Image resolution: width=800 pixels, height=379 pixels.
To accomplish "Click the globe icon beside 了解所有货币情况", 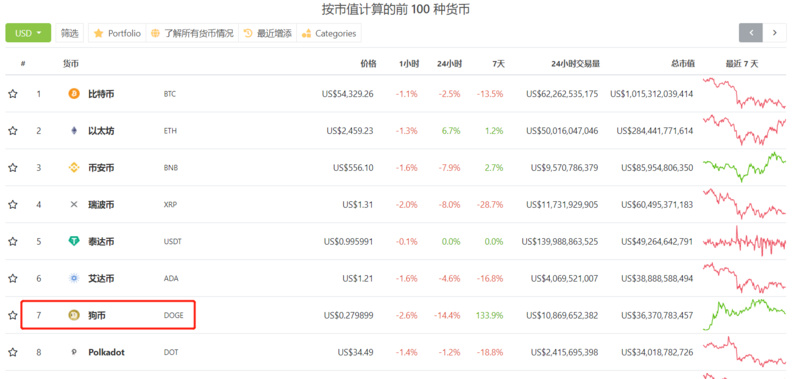I will point(155,33).
